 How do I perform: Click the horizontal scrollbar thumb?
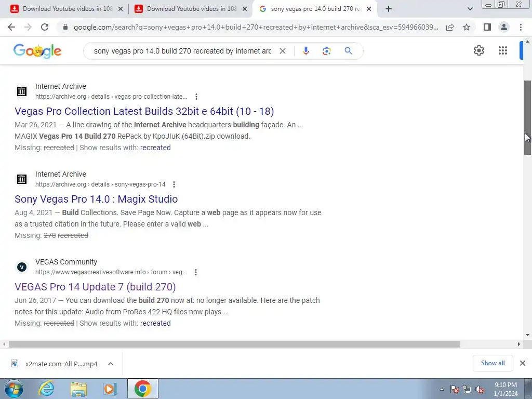pos(234,344)
